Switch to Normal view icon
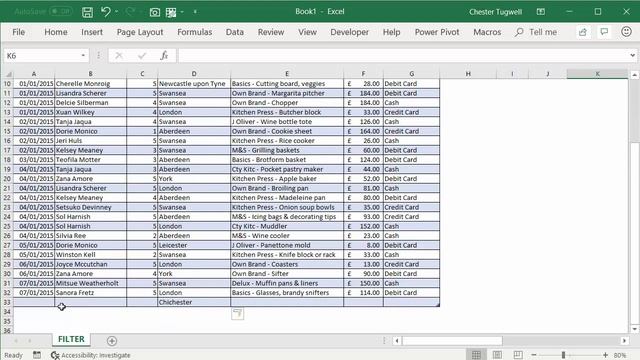Image resolution: width=640 pixels, height=360 pixels. pyautogui.click(x=476, y=355)
